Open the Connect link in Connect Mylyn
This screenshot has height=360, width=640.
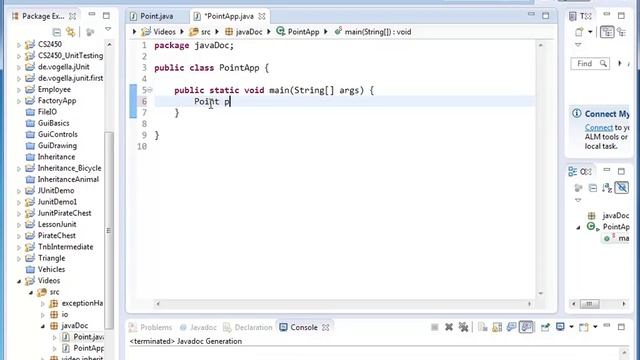point(599,128)
